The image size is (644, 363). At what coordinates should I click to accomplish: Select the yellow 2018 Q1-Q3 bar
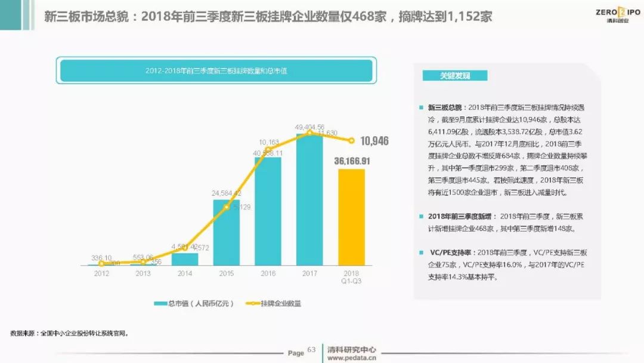pos(351,217)
